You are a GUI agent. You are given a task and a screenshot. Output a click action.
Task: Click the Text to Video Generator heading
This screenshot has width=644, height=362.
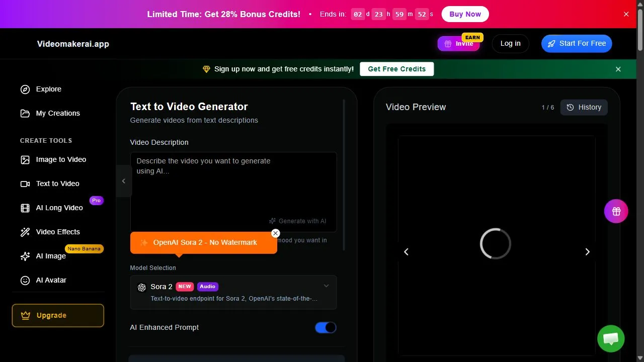click(189, 107)
